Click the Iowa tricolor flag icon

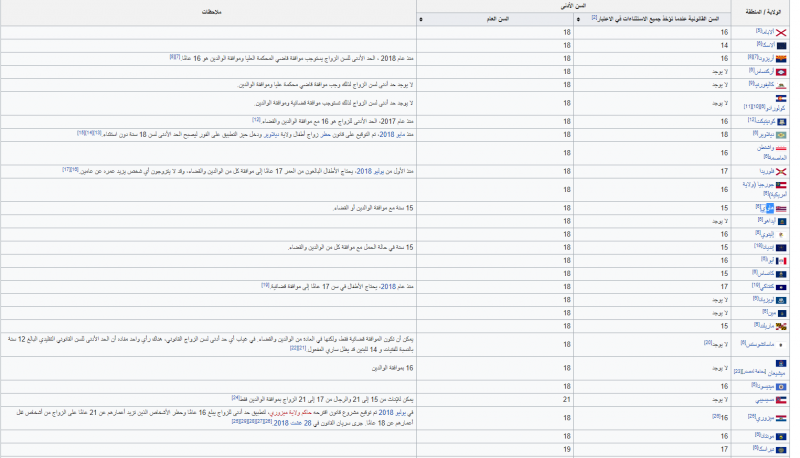click(781, 261)
